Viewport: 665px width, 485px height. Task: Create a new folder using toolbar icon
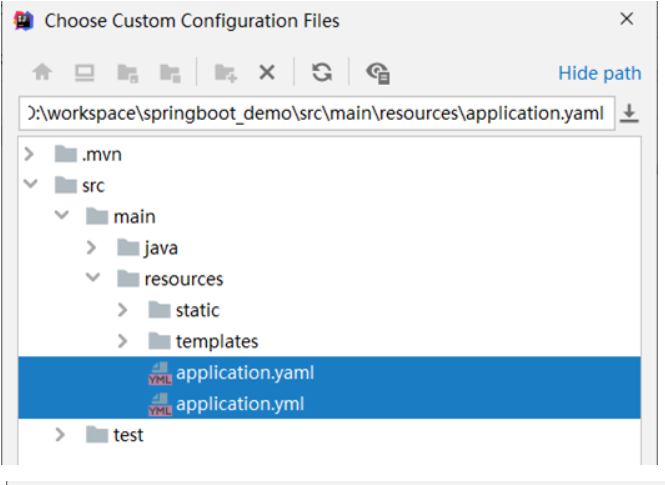[x=226, y=73]
